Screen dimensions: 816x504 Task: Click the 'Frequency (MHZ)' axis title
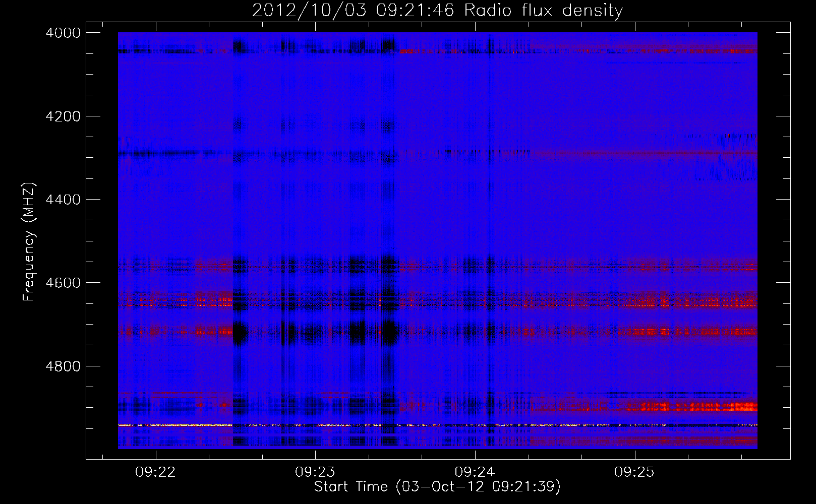coord(29,241)
